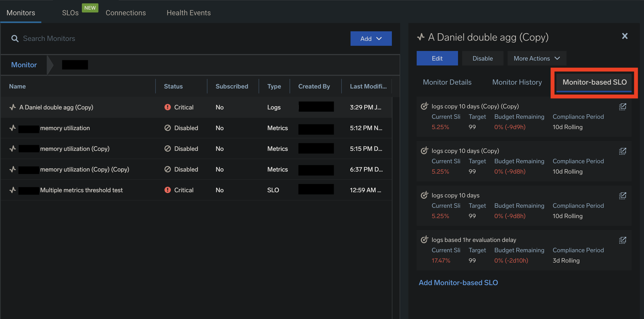
Task: Sort by the Status column header
Action: coord(173,86)
